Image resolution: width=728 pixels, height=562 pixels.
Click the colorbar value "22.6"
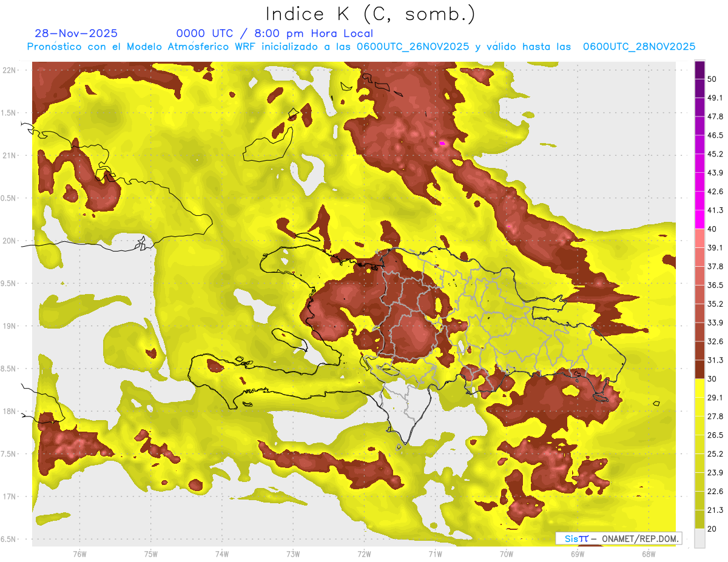(x=715, y=491)
